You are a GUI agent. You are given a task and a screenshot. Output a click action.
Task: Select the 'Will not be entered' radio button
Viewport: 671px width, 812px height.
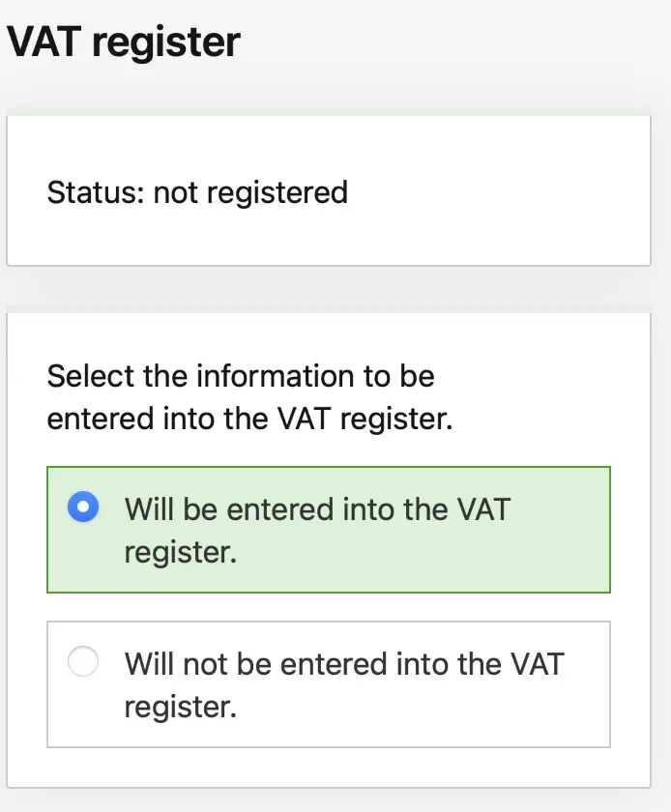coord(83,661)
